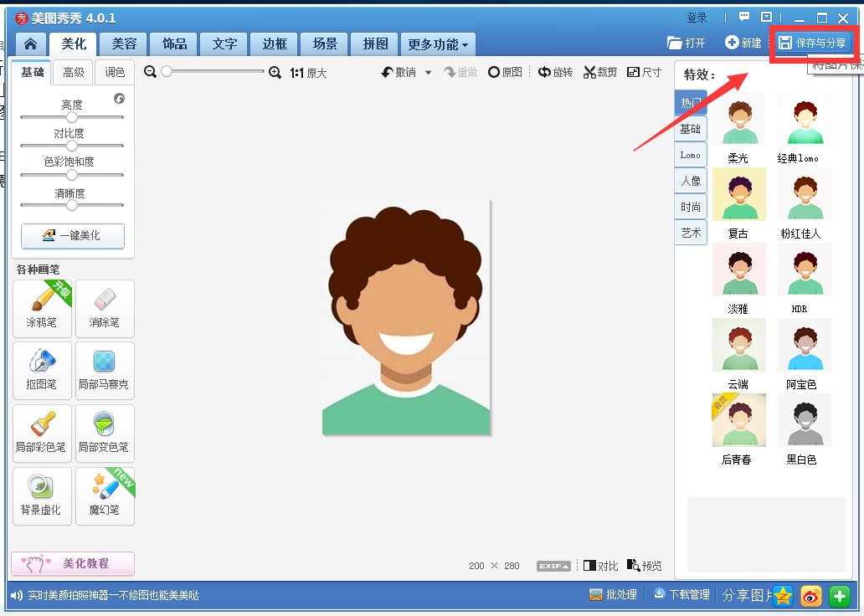Zoom in with the magnifier plus icon
This screenshot has height=616, width=864.
click(275, 72)
